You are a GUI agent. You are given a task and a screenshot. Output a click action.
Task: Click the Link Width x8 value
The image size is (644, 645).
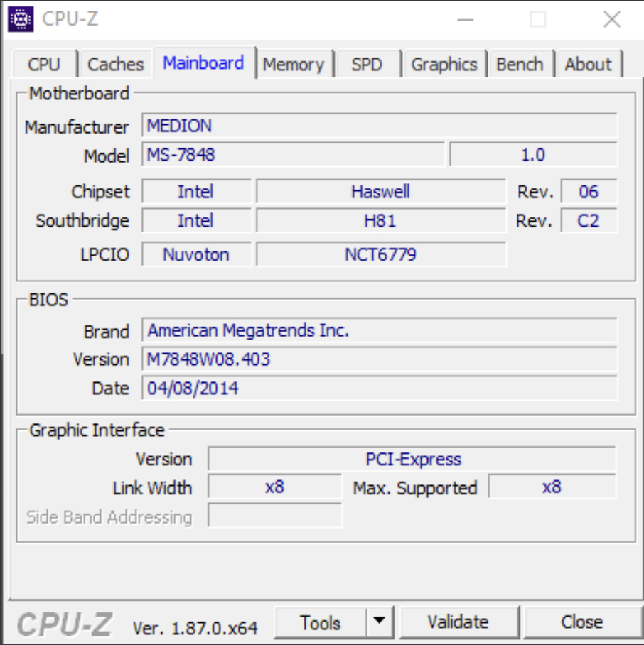[274, 486]
